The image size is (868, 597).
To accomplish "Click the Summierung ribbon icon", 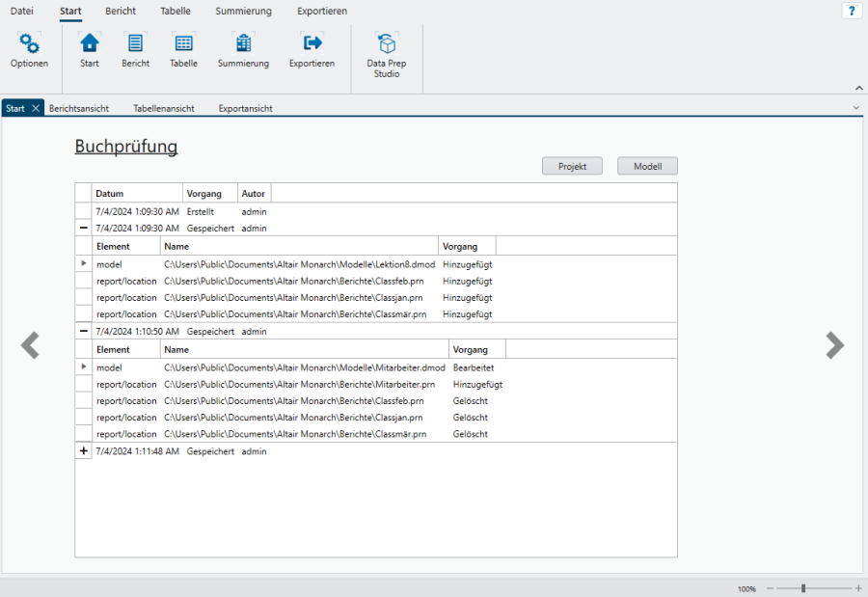I will [x=243, y=44].
